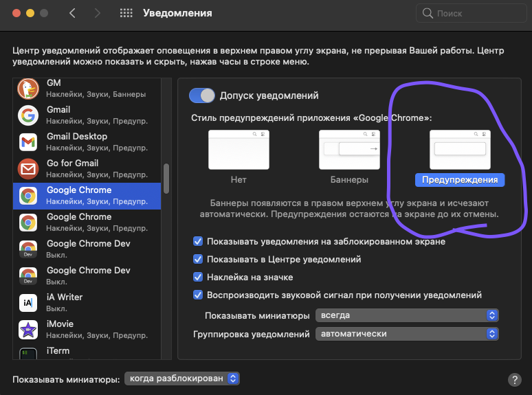Open the всегда thumbnails dropdown
The image size is (532, 395).
pos(407,315)
